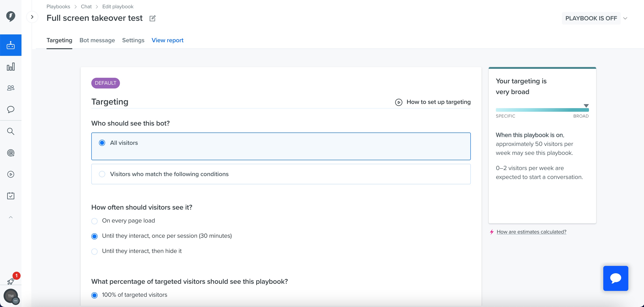
Task: Click the pink lightning bolt estimates icon
Action: (x=491, y=232)
